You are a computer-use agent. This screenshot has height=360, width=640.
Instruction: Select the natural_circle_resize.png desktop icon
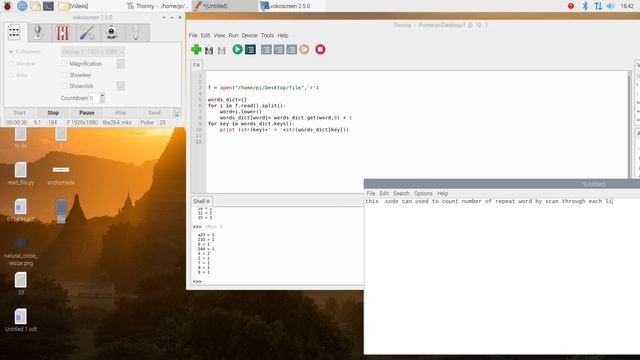click(21, 251)
